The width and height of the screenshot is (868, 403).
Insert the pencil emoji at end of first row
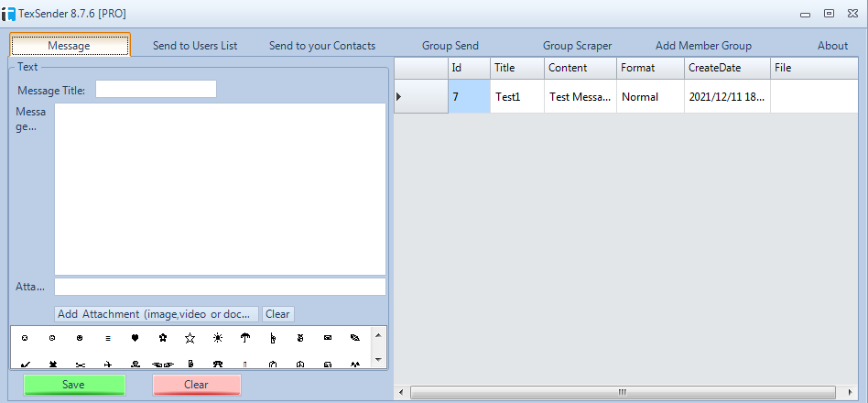[x=355, y=337]
